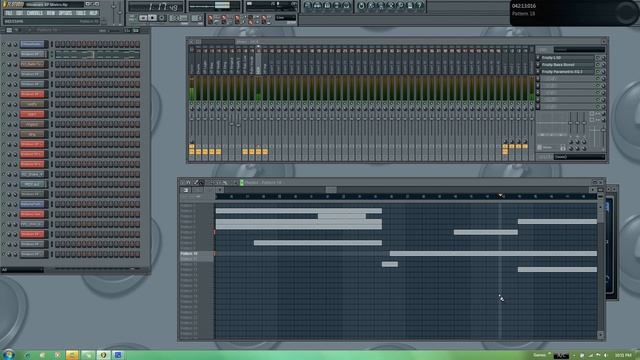Open the playlist options menu icon
640x360 pixels.
[x=182, y=182]
